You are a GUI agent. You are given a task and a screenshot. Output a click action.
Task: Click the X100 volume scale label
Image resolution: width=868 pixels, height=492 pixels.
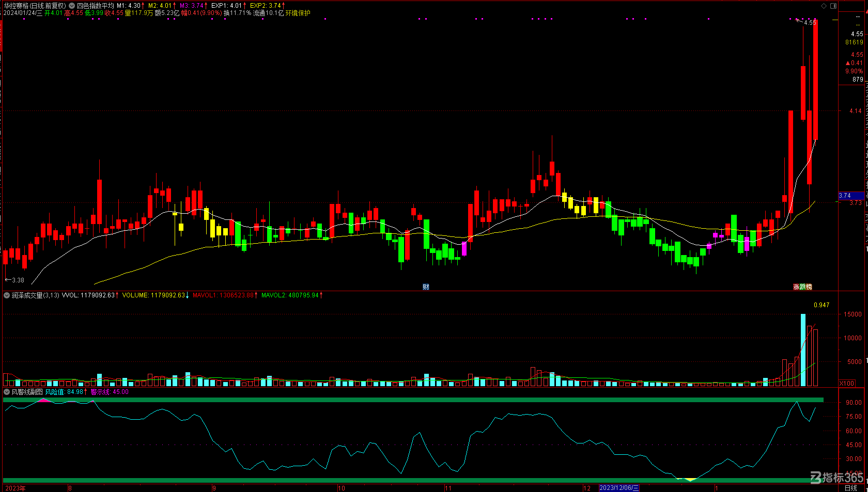tap(847, 383)
